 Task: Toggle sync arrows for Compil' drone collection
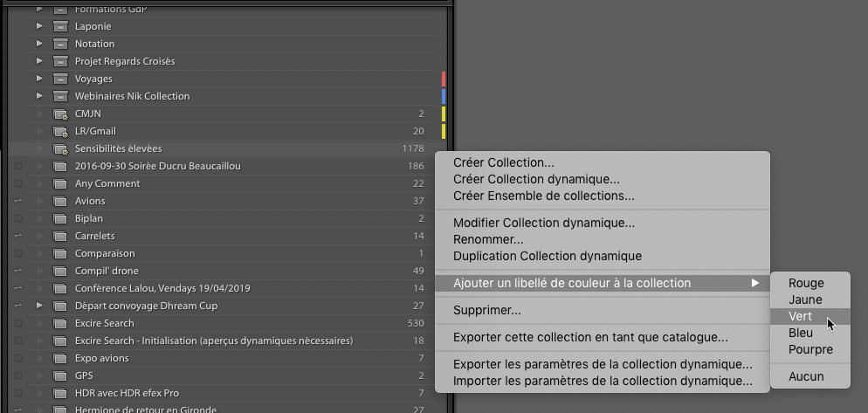tap(18, 271)
